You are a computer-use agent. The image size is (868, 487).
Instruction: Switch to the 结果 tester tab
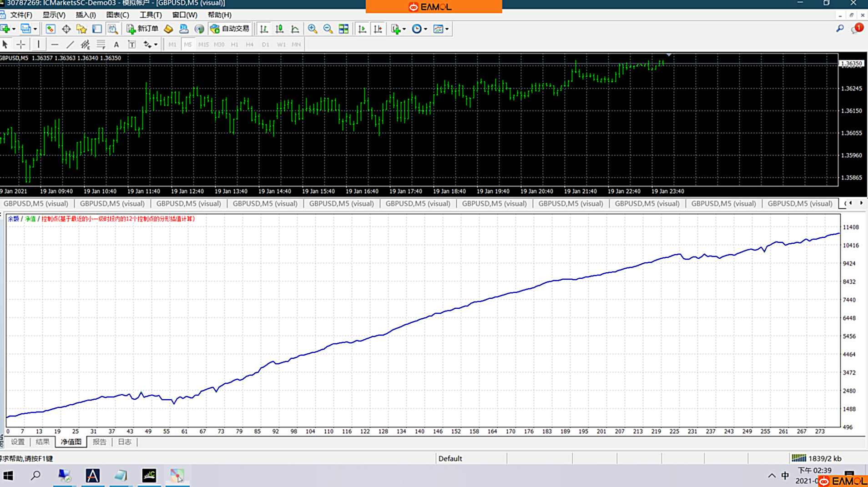[x=42, y=442]
